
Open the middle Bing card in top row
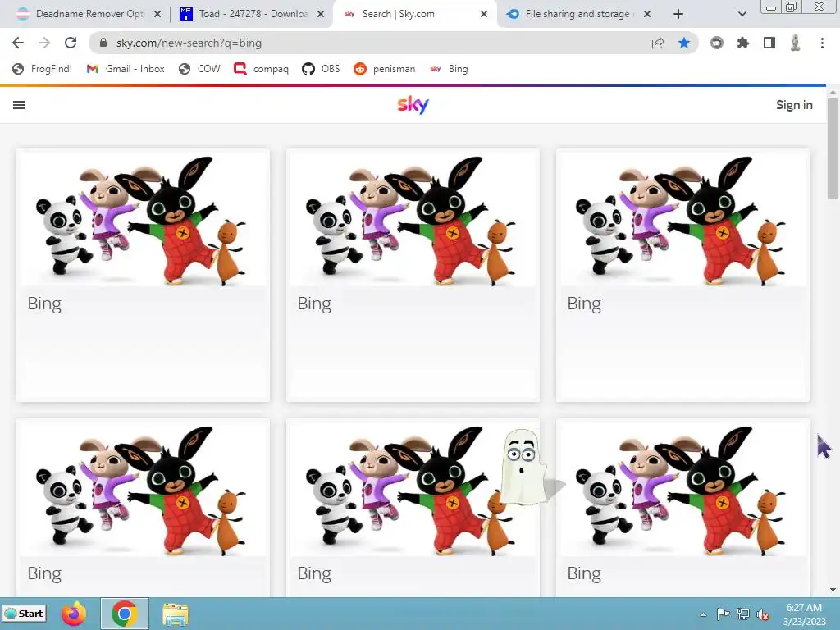(413, 276)
